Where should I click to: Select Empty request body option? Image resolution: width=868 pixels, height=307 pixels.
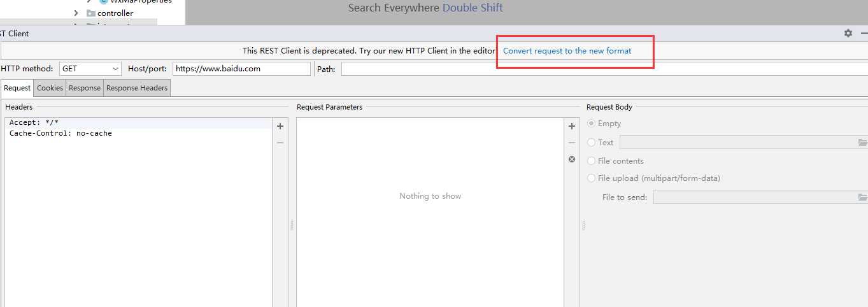click(592, 124)
